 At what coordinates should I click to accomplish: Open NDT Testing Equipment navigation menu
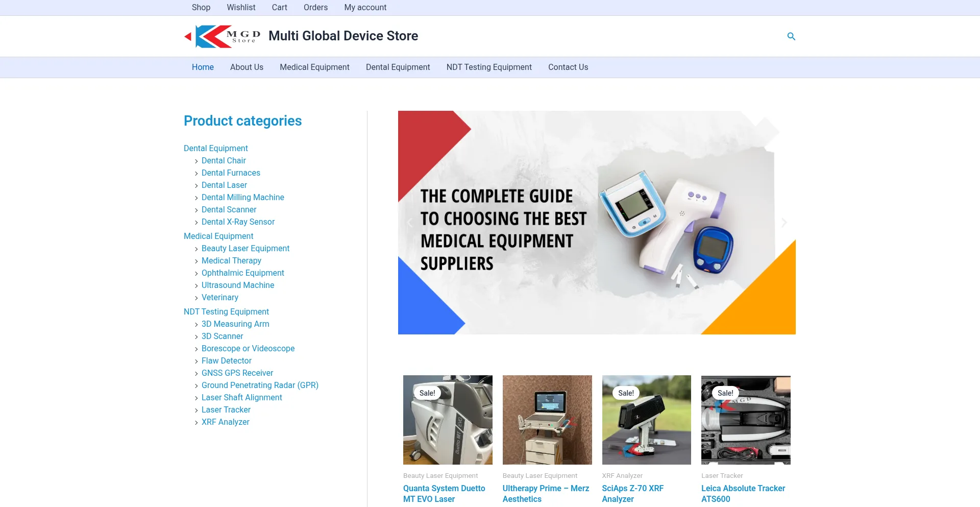point(489,67)
